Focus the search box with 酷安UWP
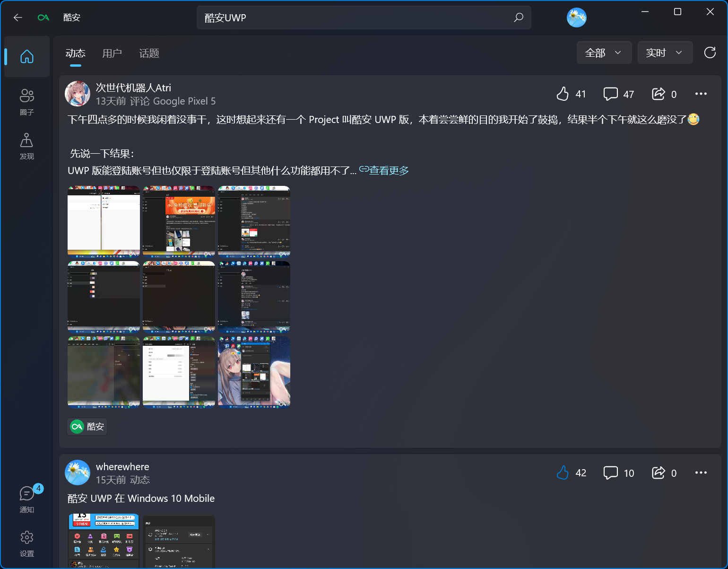This screenshot has height=569, width=728. pyautogui.click(x=364, y=18)
